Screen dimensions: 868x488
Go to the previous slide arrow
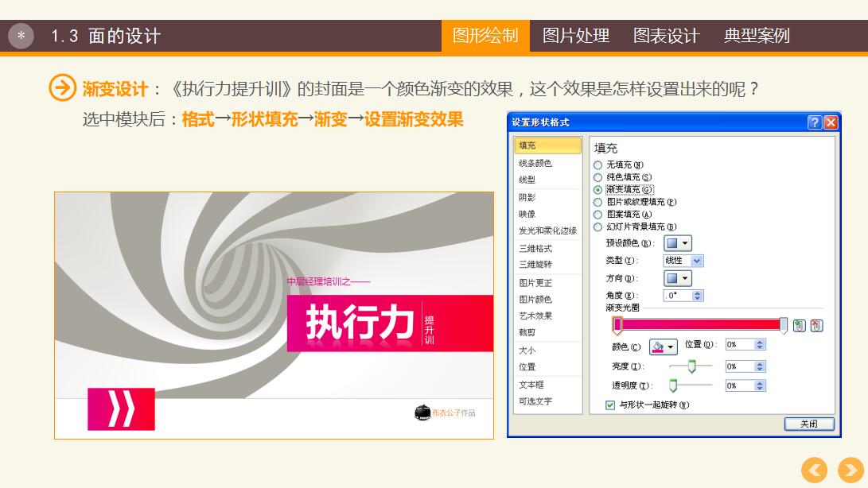(x=814, y=471)
